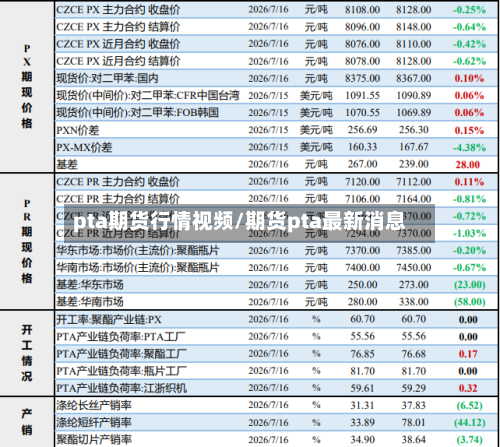Select the '现货价:对二甲苯:国内' row label
The image size is (500, 447).
tap(107, 79)
